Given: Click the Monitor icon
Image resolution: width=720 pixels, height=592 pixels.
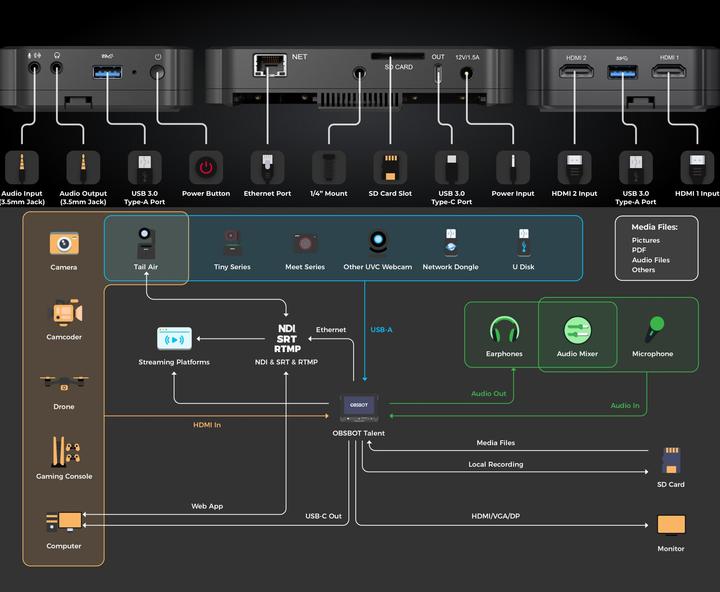Looking at the screenshot, I should tap(671, 525).
